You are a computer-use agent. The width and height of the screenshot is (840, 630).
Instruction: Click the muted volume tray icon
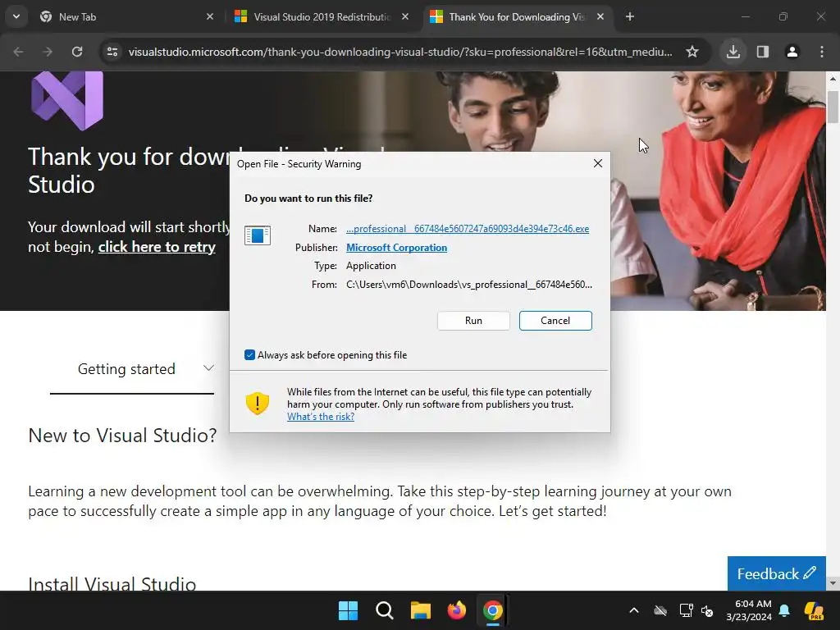click(x=707, y=610)
